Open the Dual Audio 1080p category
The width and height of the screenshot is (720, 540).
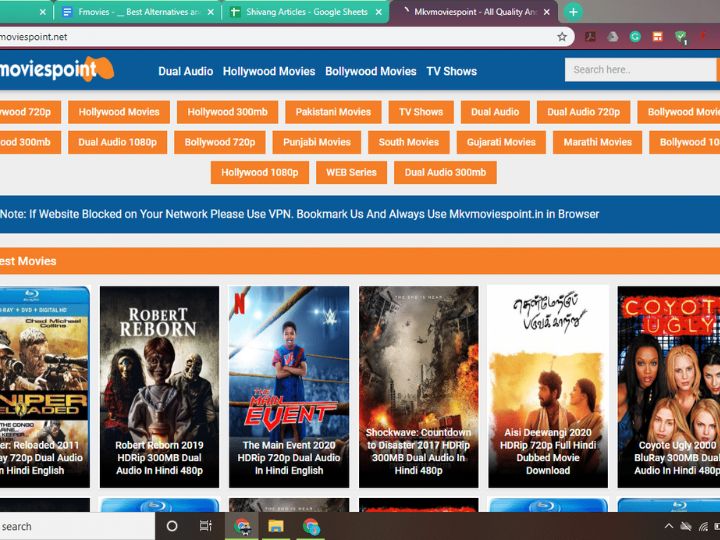point(118,142)
